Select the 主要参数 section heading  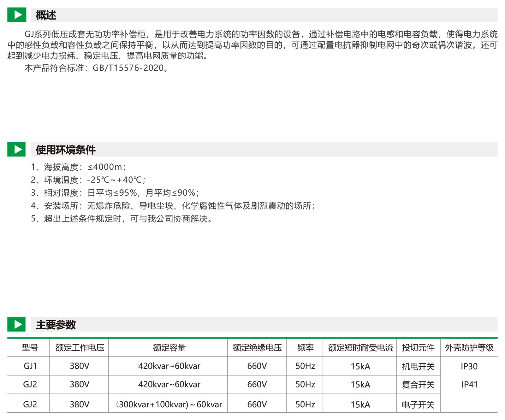click(x=56, y=324)
